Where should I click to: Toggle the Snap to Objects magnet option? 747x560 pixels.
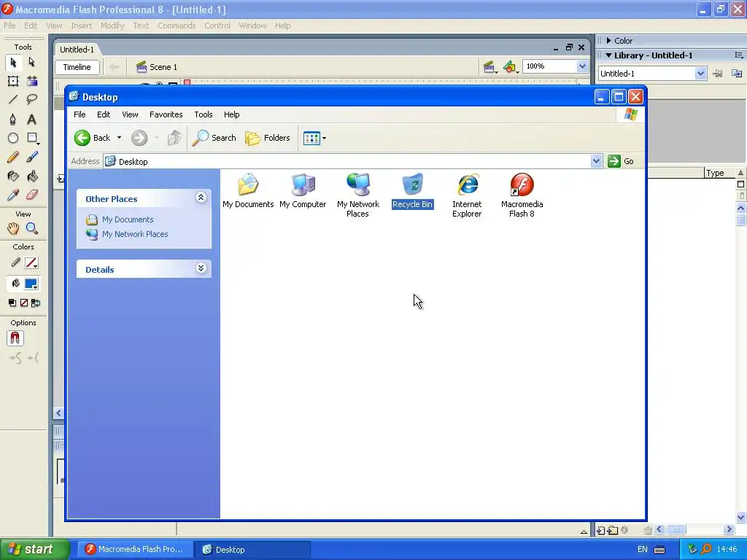(x=15, y=338)
